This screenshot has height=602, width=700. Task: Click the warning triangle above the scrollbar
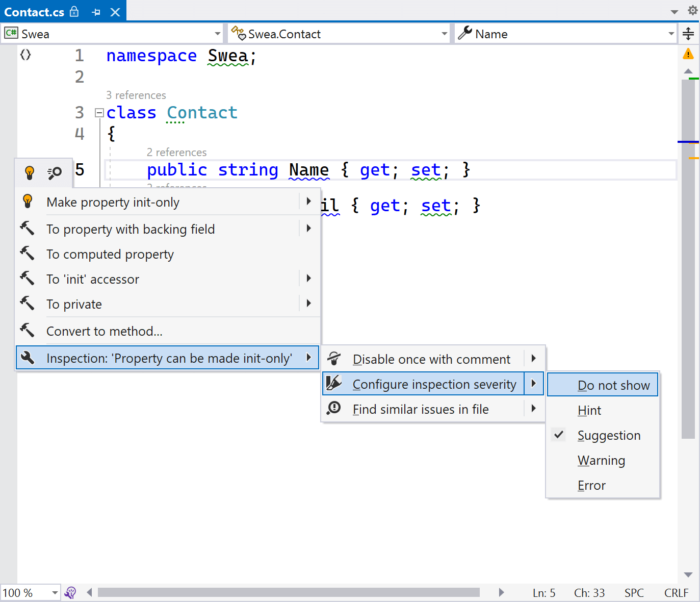click(689, 53)
